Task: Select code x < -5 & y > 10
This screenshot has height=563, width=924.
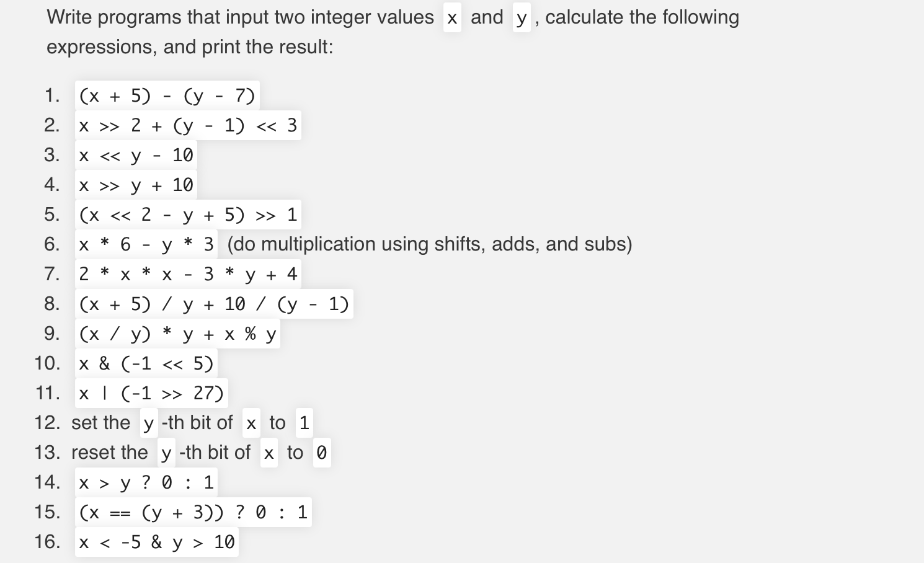Action: (157, 542)
